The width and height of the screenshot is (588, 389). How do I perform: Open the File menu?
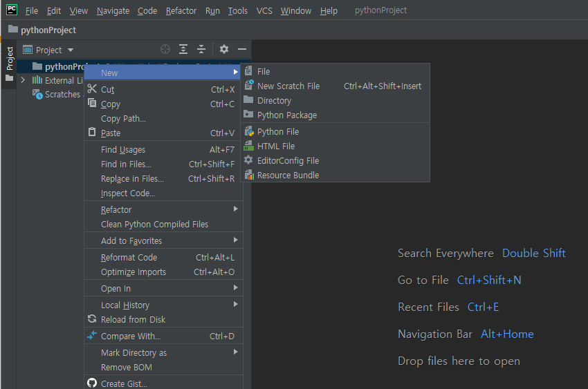tap(32, 11)
